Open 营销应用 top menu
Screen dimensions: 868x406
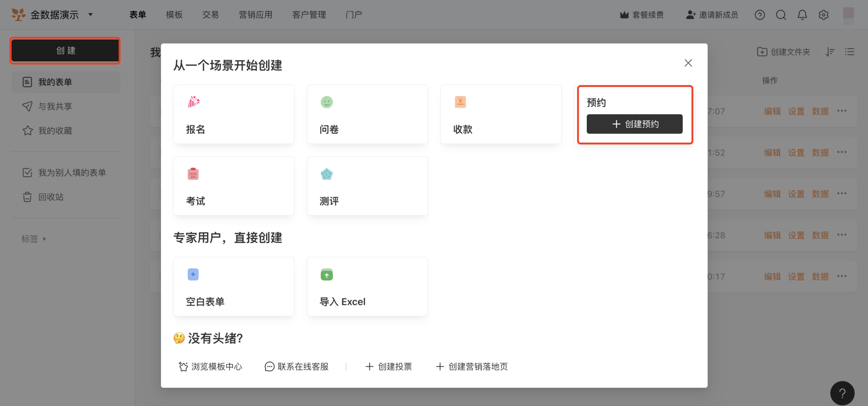point(256,15)
